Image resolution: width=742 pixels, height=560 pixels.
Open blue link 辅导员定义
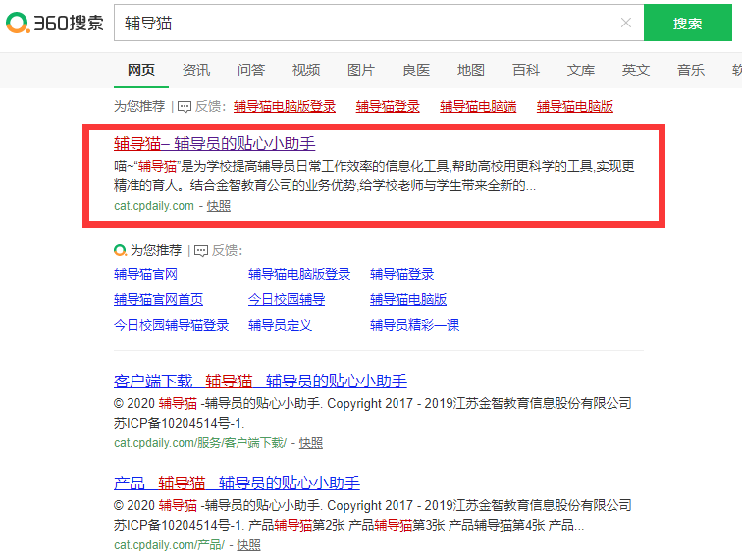pyautogui.click(x=280, y=325)
